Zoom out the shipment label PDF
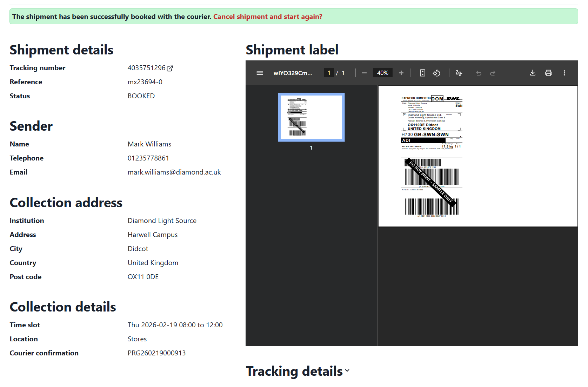Viewport: 588px width, 387px height. (x=364, y=73)
